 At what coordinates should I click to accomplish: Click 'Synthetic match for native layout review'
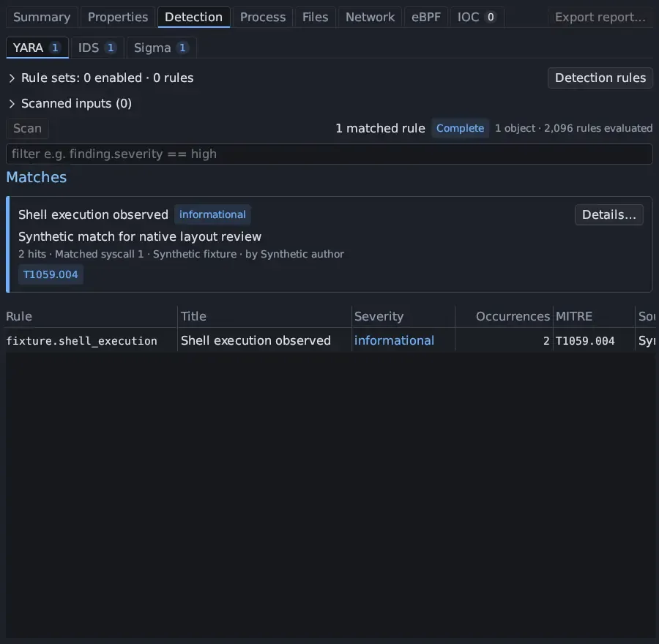click(x=140, y=237)
